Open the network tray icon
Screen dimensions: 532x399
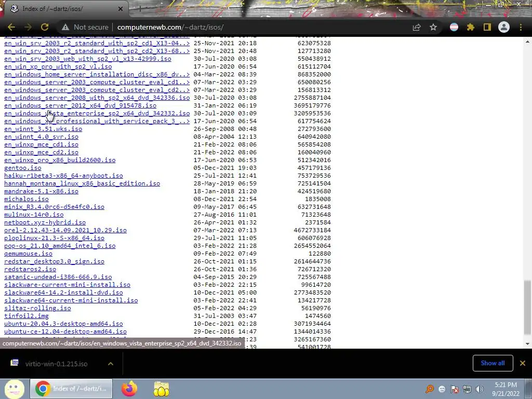tap(467, 389)
